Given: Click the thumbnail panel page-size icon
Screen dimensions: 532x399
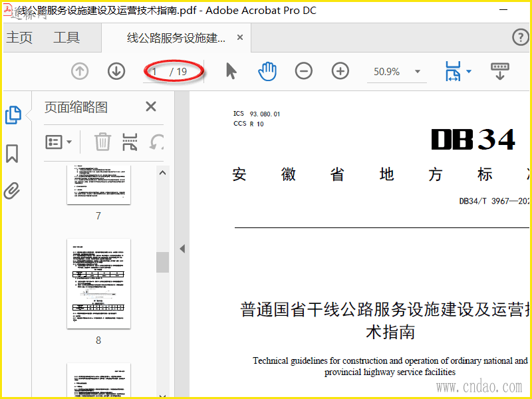Looking at the screenshot, I should tap(130, 142).
